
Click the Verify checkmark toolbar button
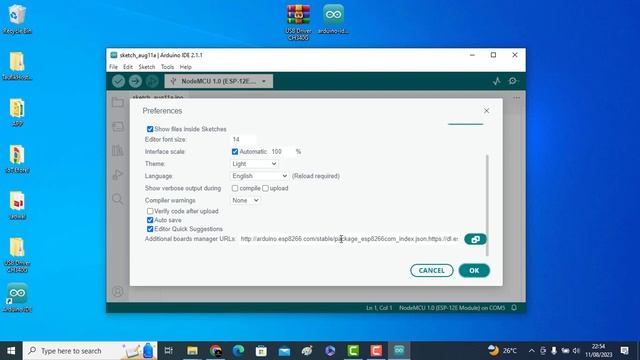click(x=118, y=81)
